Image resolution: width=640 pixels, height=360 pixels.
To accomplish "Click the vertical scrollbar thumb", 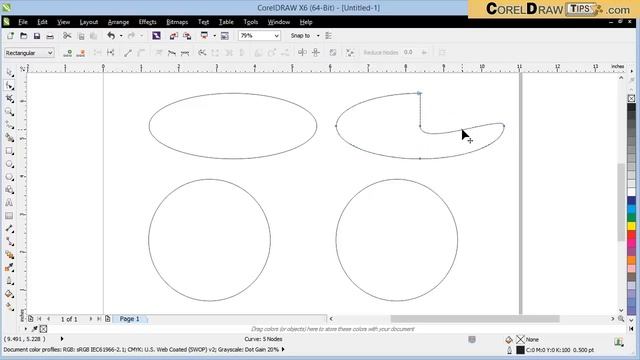I will click(621, 202).
